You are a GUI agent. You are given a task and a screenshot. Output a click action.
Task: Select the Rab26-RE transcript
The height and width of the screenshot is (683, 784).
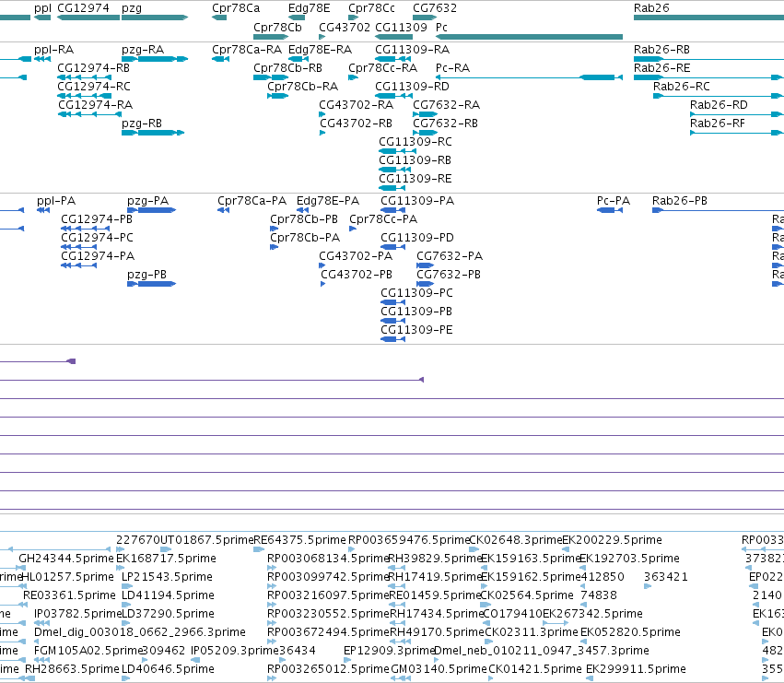click(x=709, y=77)
